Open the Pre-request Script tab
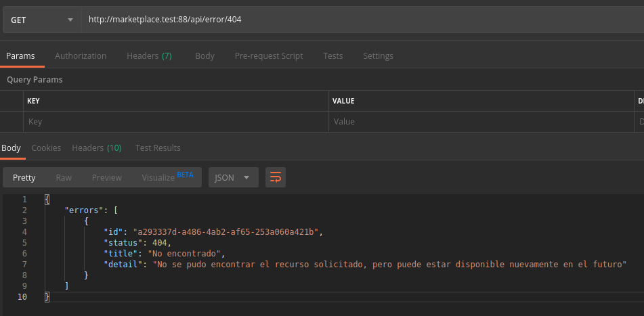 269,55
